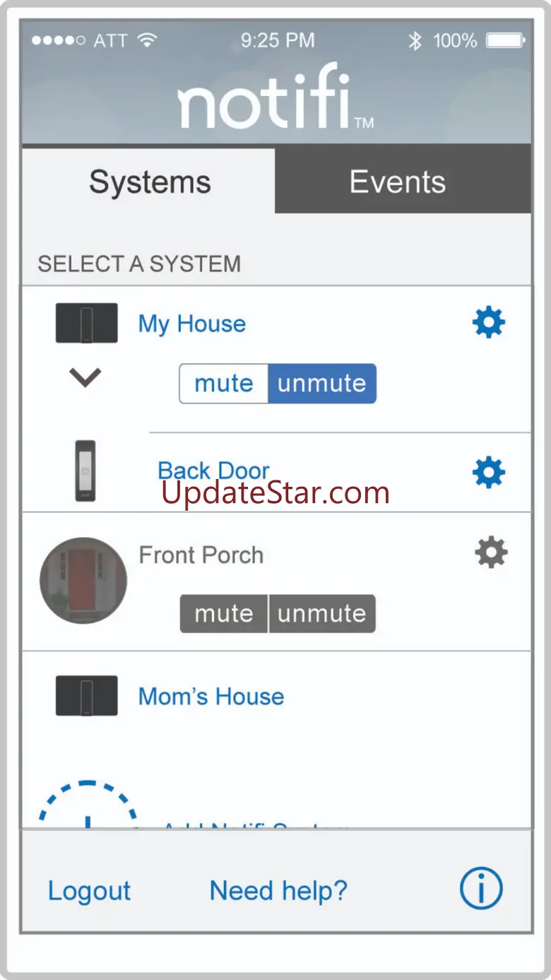Open the Back Door device entry

(x=213, y=471)
